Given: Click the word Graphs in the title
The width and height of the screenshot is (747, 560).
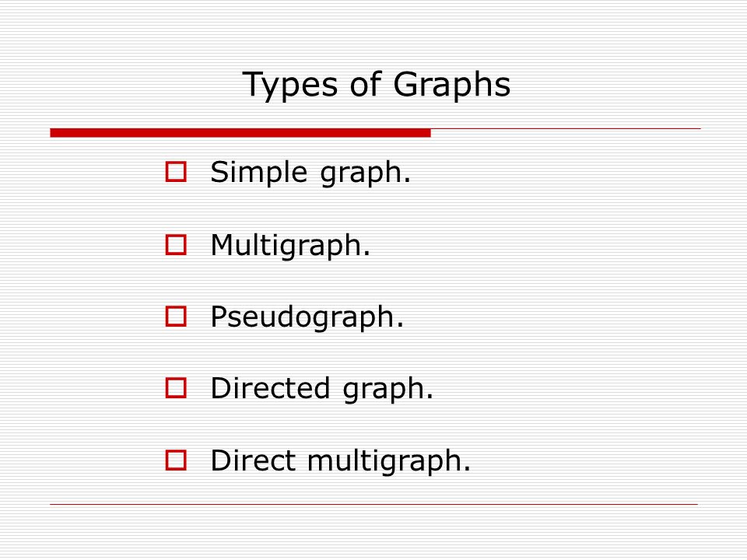Looking at the screenshot, I should click(x=451, y=86).
